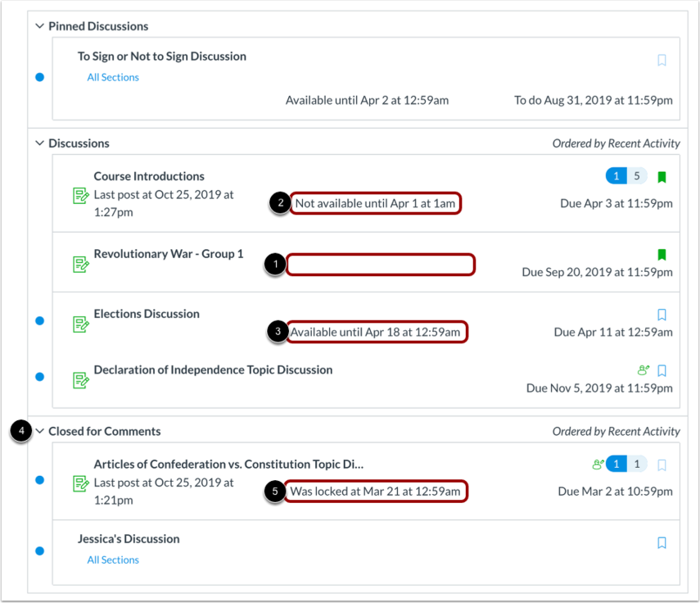Click All Sections under Jessica's Discussion
Image resolution: width=700 pixels, height=603 pixels.
pos(113,560)
